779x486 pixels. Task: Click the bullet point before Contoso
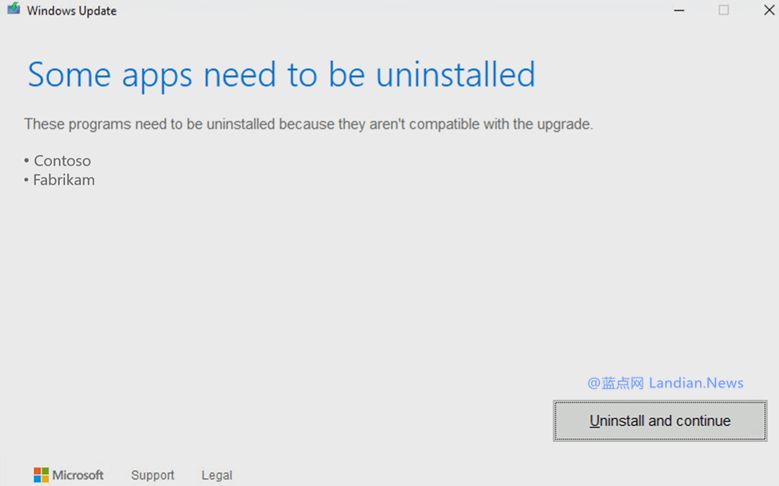tap(27, 161)
